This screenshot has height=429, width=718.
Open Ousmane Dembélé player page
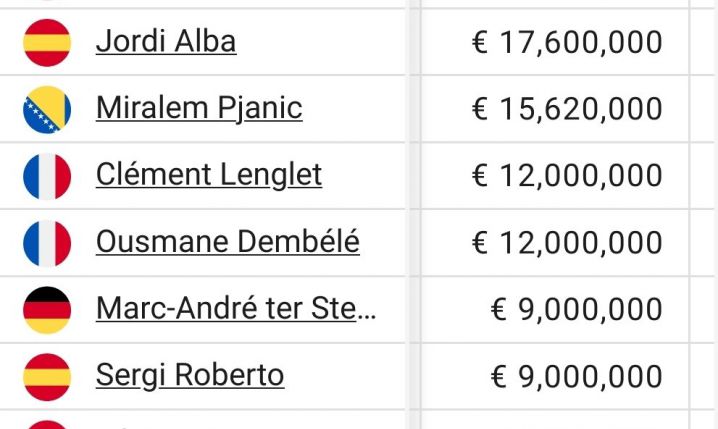(228, 242)
